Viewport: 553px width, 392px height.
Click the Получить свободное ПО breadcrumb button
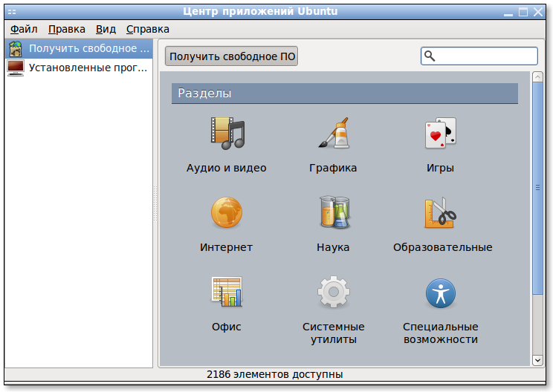click(x=231, y=56)
